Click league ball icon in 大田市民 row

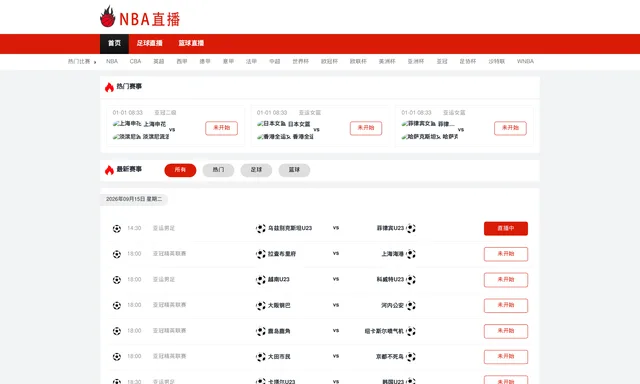click(x=117, y=357)
